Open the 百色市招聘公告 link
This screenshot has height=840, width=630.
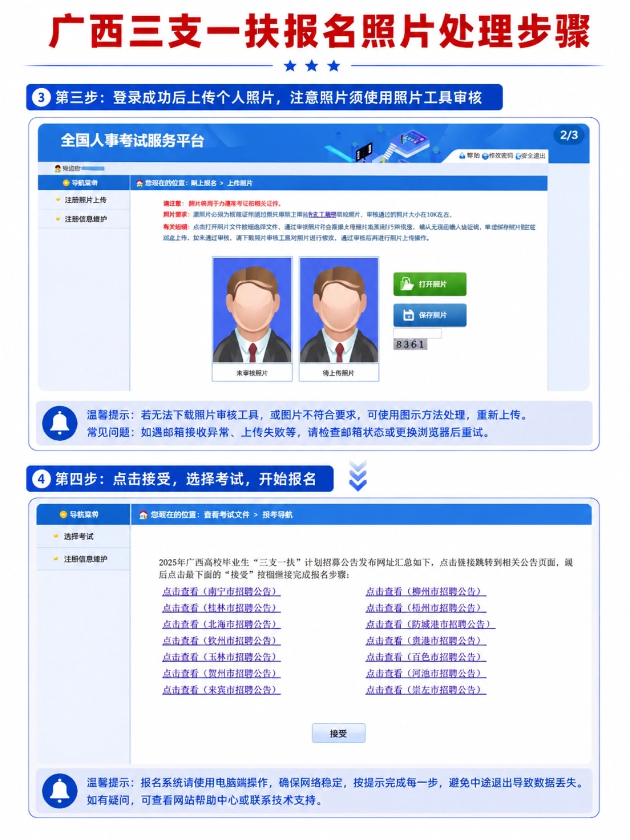point(426,657)
